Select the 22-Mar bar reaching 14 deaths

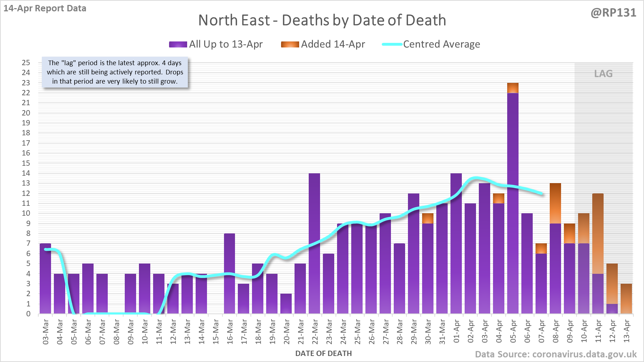point(314,243)
